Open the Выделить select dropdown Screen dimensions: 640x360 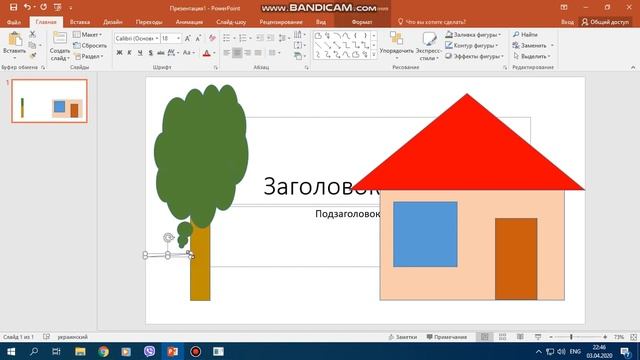[x=533, y=56]
